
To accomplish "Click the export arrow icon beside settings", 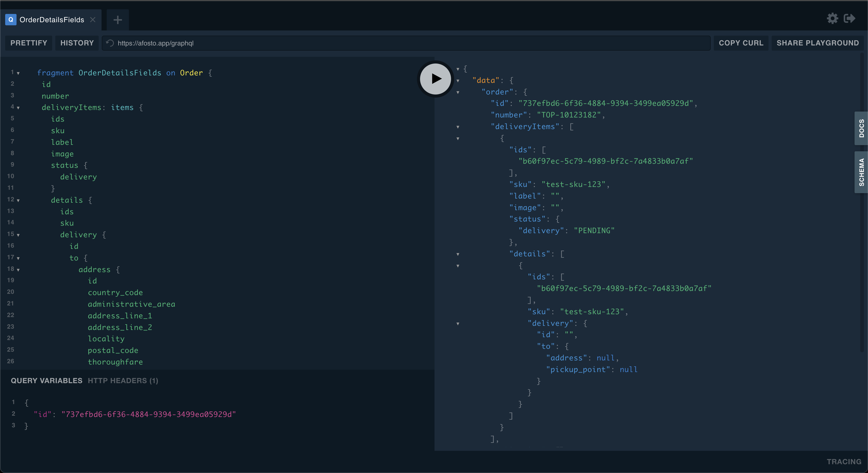I will tap(849, 19).
